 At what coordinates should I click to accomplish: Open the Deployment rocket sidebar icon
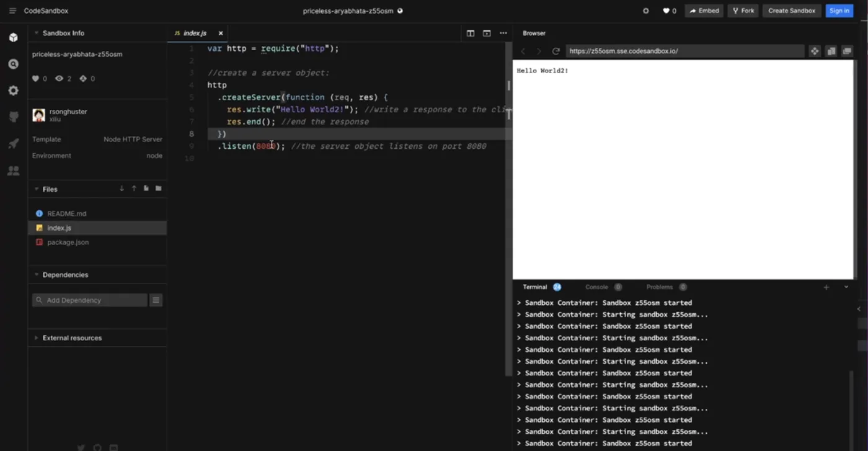[x=13, y=144]
